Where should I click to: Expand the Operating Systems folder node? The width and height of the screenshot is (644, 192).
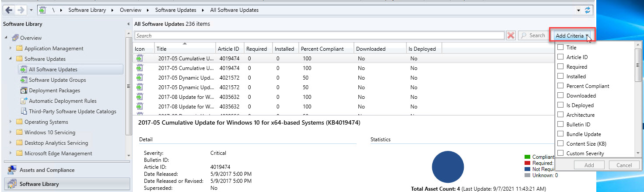click(11, 122)
